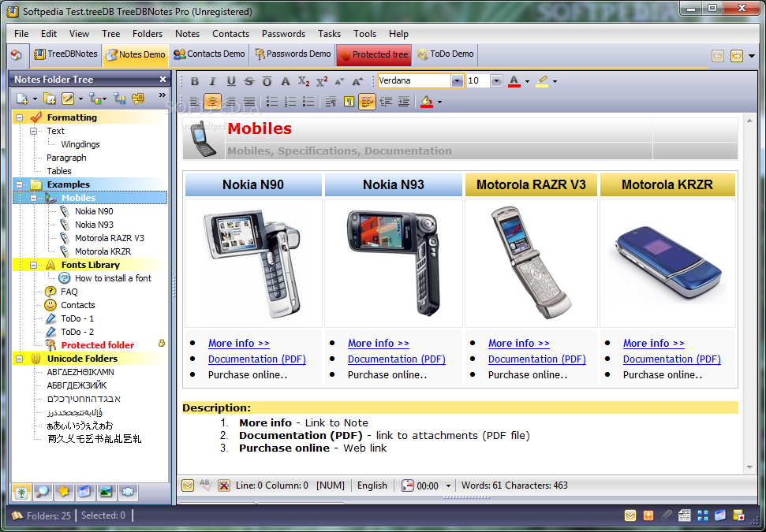Decrease the font size with shrink button
The image size is (766, 532).
click(339, 81)
